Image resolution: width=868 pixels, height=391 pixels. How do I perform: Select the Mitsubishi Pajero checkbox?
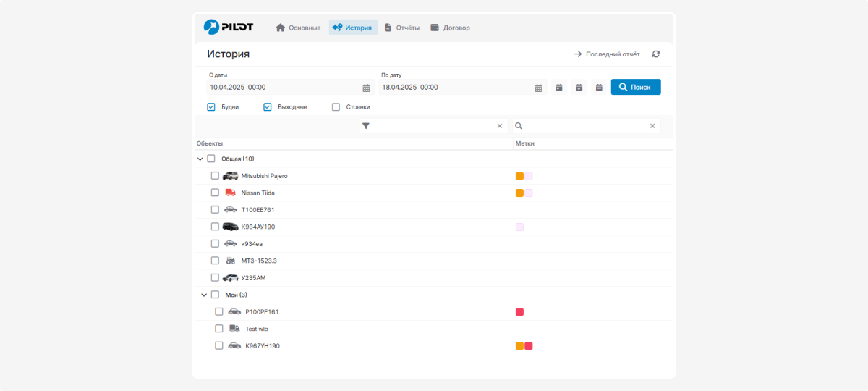tap(215, 176)
